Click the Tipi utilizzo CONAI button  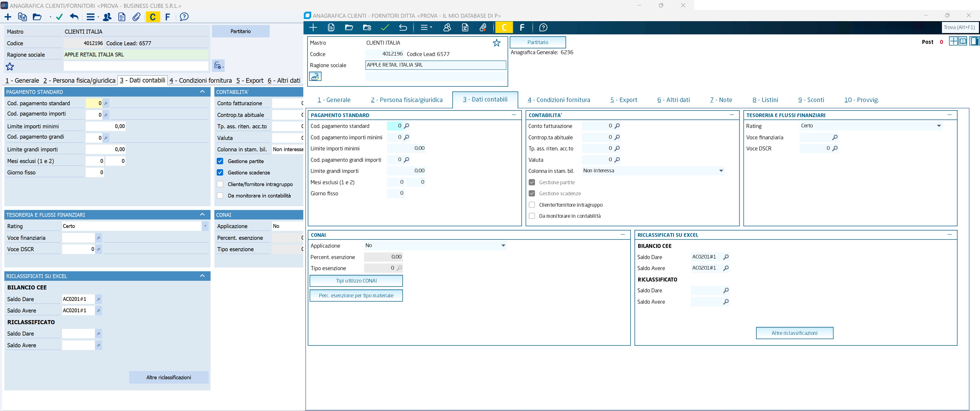coord(356,281)
